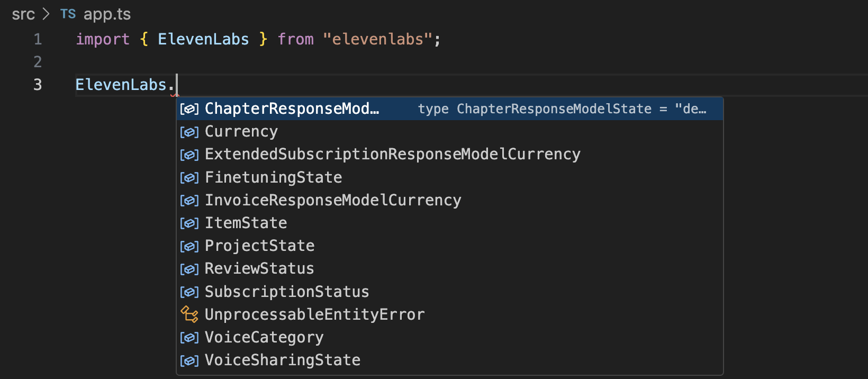Expand the breadcrumb chevron after src

click(x=47, y=14)
